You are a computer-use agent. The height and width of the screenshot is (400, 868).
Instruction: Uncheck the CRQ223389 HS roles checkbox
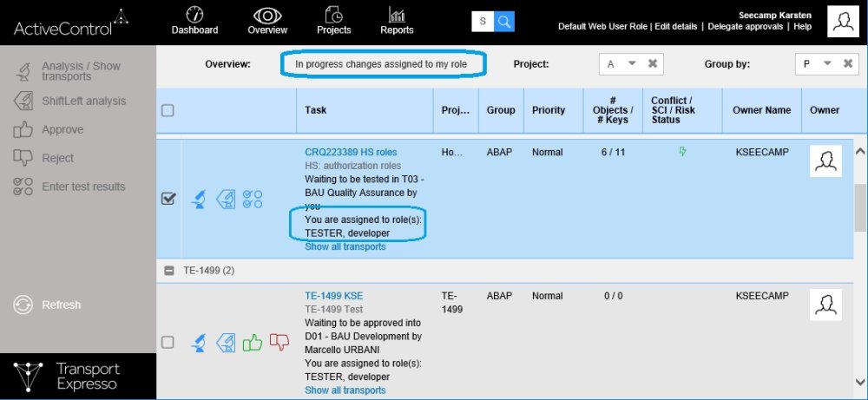coord(168,199)
